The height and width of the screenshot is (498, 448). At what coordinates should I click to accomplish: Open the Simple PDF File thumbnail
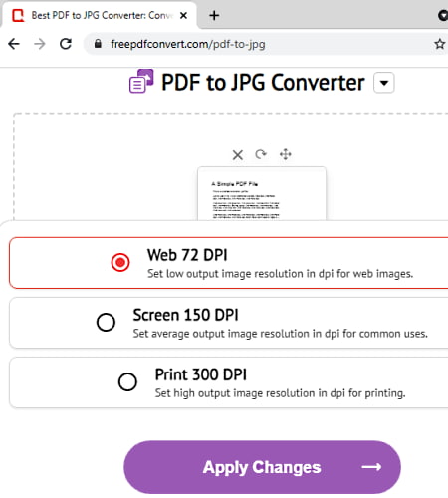(262, 193)
